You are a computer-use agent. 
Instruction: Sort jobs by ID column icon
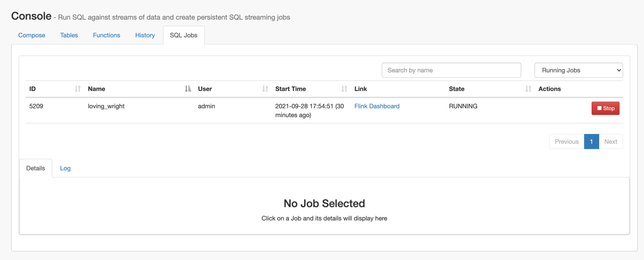(78, 89)
